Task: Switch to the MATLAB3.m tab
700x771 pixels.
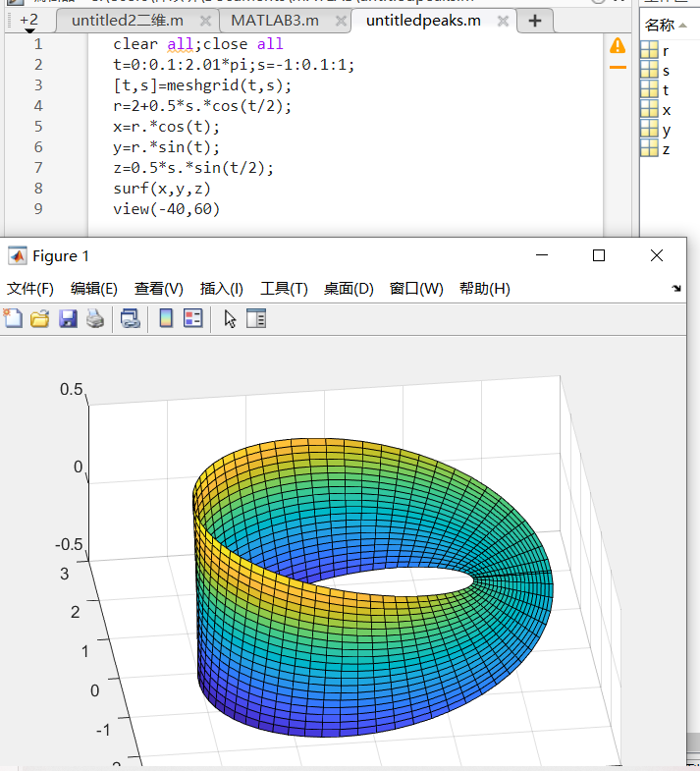Action: point(275,21)
